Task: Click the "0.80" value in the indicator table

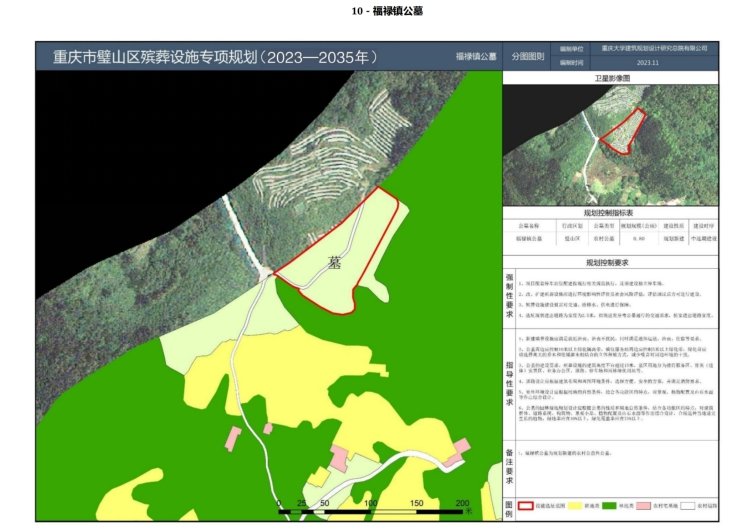Action: tap(639, 239)
